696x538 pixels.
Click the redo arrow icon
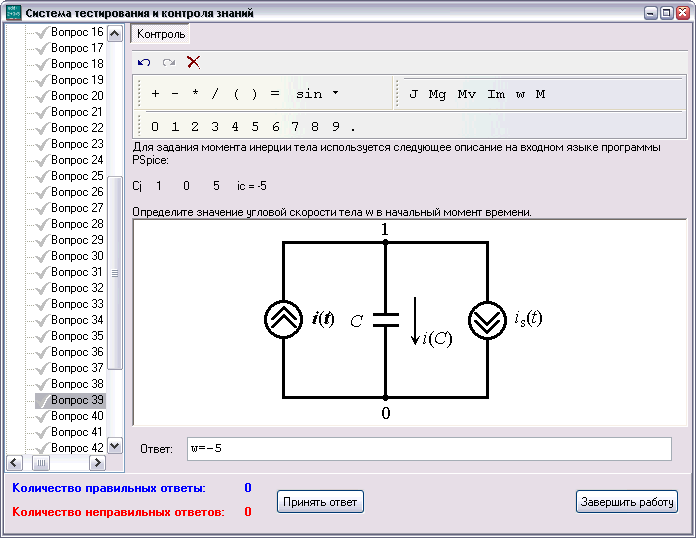tap(169, 63)
